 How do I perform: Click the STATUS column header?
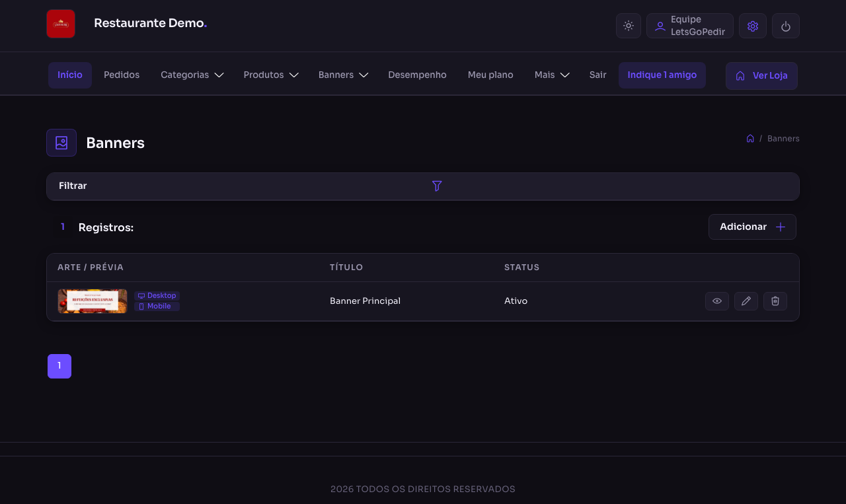click(x=522, y=268)
